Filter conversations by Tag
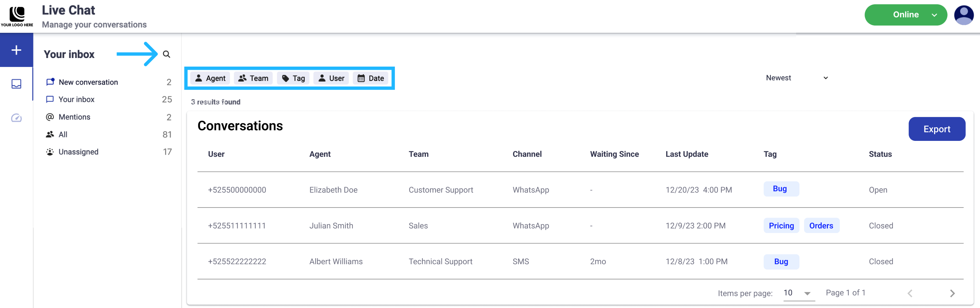This screenshot has width=980, height=308. pyautogui.click(x=293, y=78)
